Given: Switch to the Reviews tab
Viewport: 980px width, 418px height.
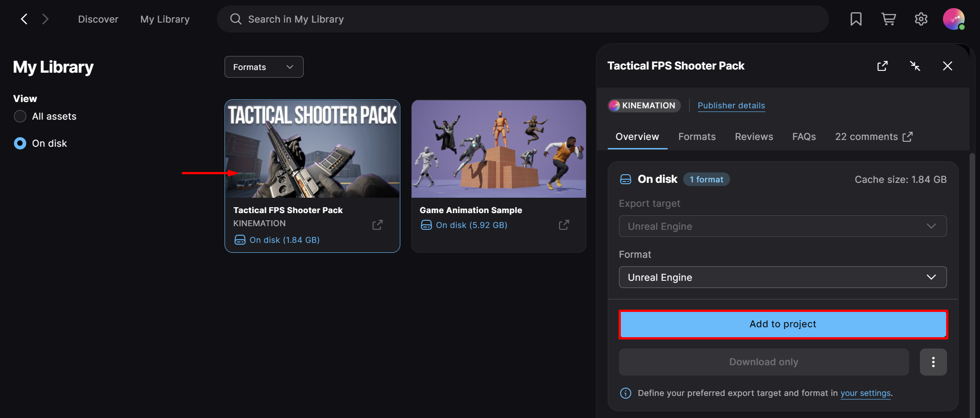Looking at the screenshot, I should tap(754, 137).
